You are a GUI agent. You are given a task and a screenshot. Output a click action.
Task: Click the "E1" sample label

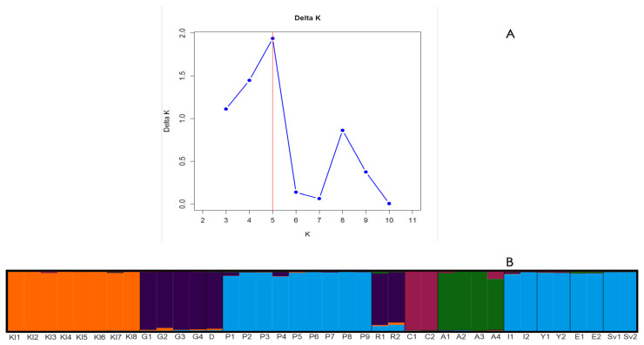(x=580, y=337)
